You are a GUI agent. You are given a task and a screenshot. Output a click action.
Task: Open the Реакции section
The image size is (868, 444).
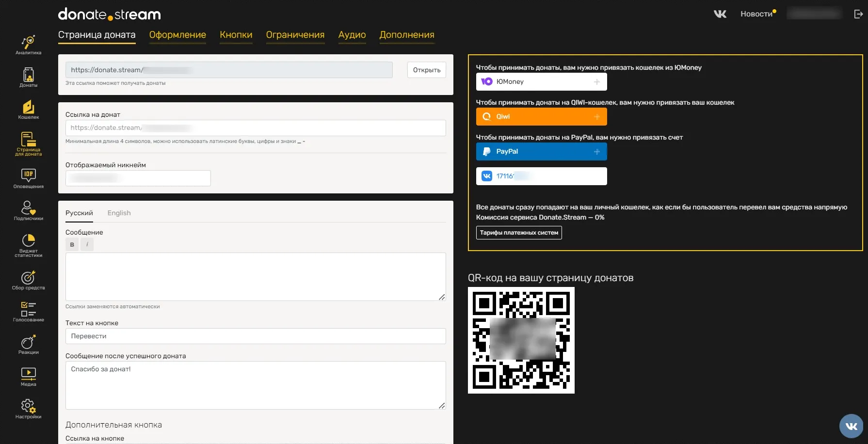[x=28, y=345]
